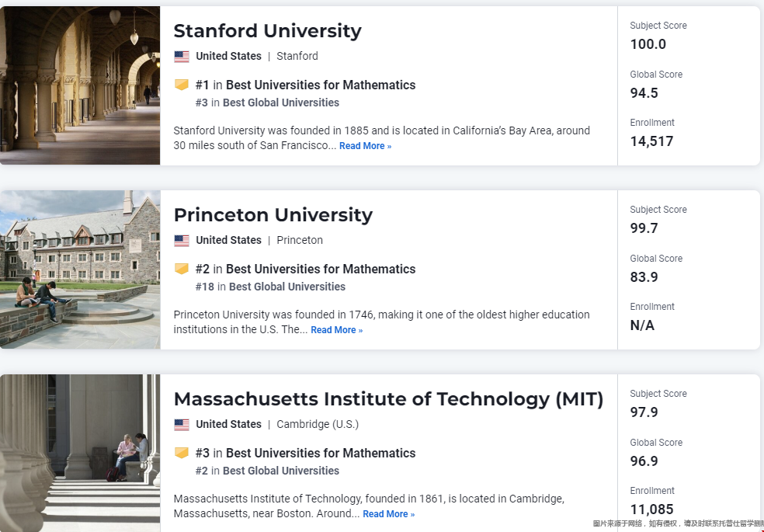Open the Stanford University title link
The width and height of the screenshot is (764, 532).
pos(268,31)
